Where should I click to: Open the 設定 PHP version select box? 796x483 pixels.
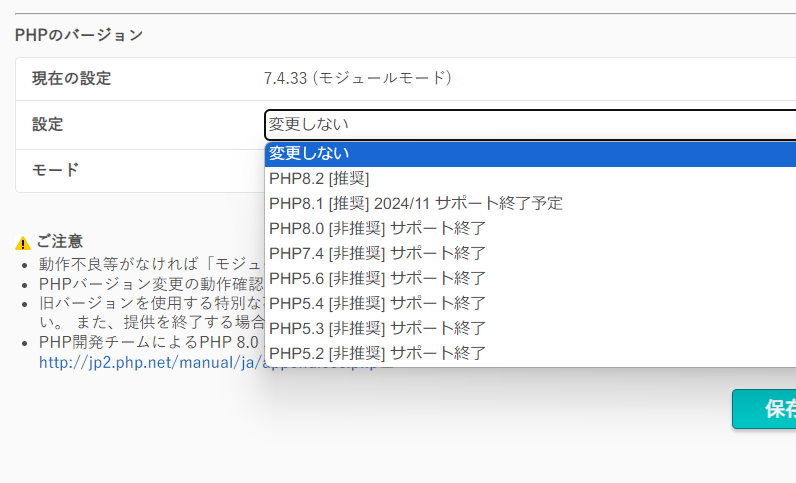tap(530, 125)
